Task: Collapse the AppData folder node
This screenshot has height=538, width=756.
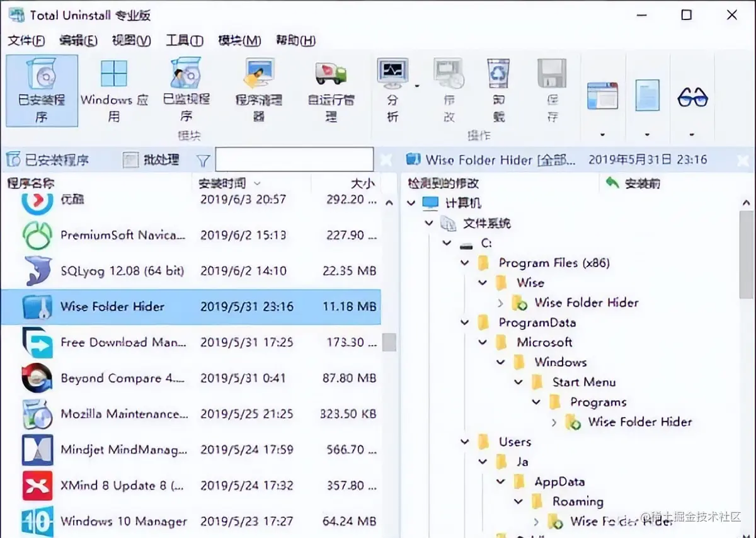Action: [x=501, y=482]
